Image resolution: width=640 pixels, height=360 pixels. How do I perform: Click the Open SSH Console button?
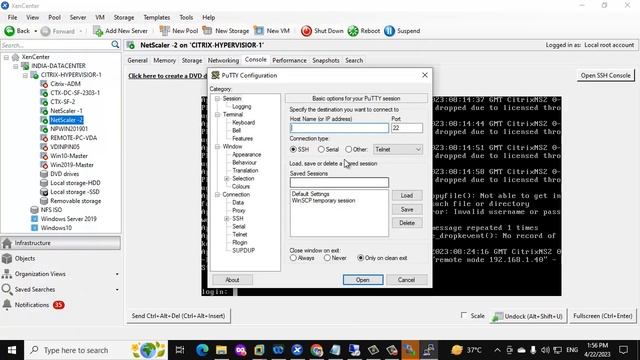[605, 76]
